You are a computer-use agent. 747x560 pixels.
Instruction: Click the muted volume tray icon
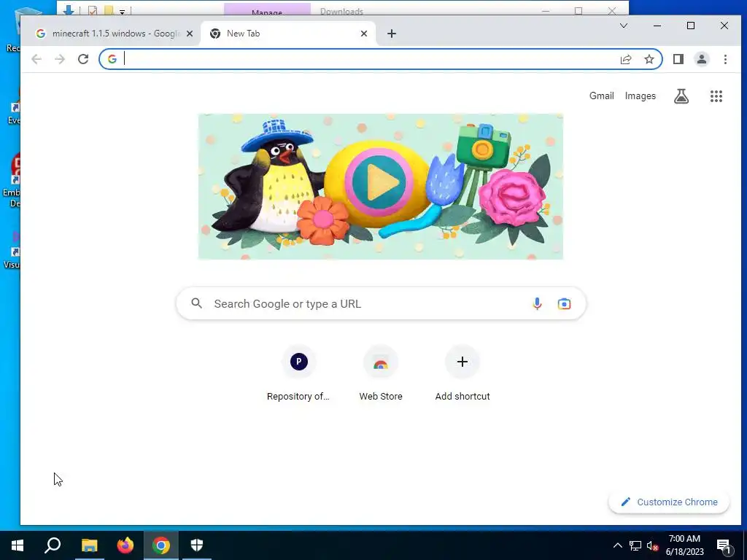(652, 545)
